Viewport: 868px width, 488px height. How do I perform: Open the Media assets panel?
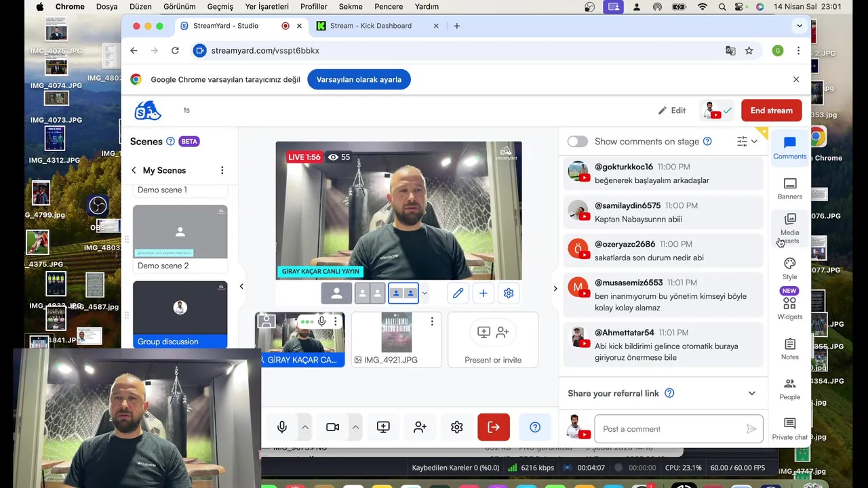[789, 227]
